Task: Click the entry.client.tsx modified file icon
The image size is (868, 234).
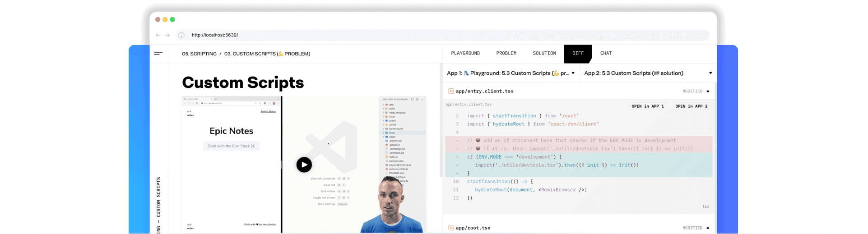Action: click(x=450, y=91)
